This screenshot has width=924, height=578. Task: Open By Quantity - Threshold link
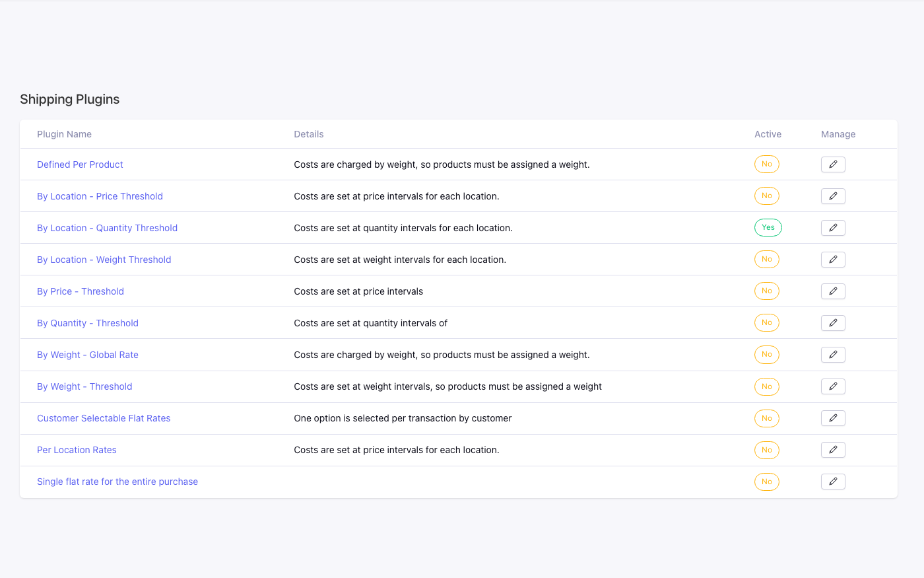(88, 323)
